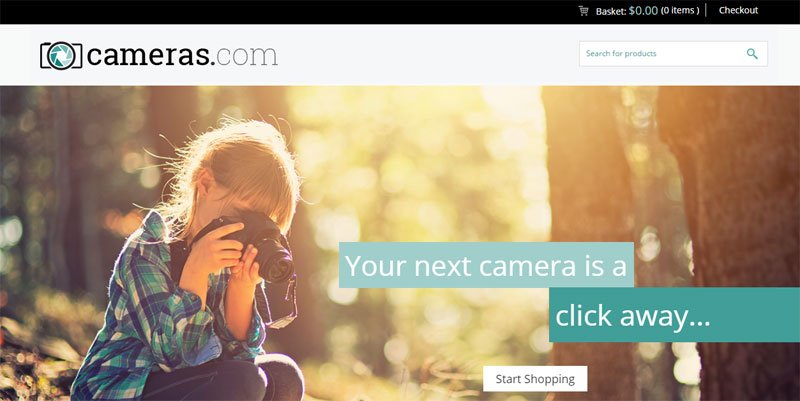Click the $0.00 basket total
800x401 pixels.
pos(643,11)
